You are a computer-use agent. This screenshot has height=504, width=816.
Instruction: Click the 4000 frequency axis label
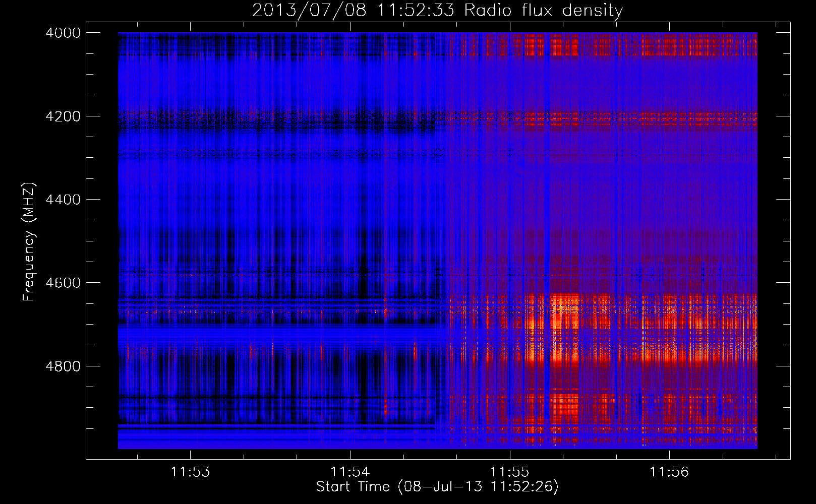click(63, 33)
